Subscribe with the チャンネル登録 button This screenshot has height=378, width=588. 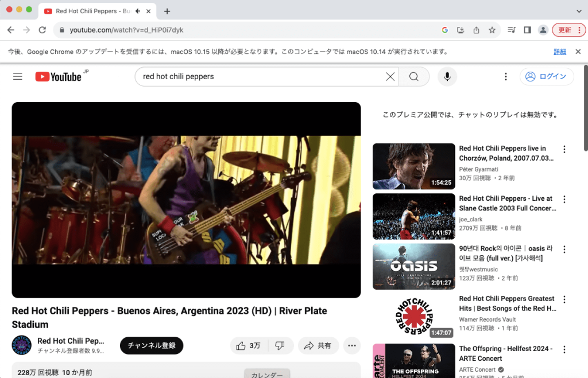pos(152,345)
